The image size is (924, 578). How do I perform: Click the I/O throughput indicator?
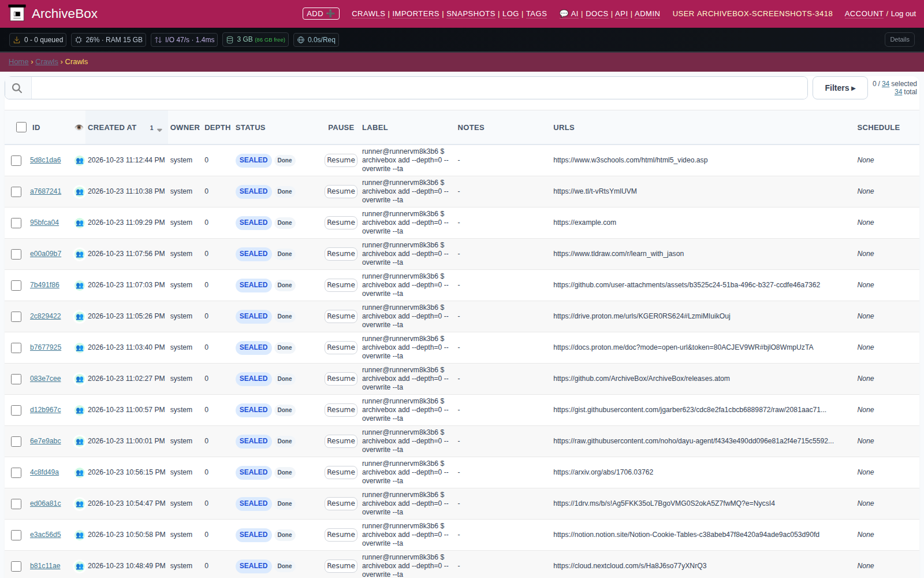[184, 40]
